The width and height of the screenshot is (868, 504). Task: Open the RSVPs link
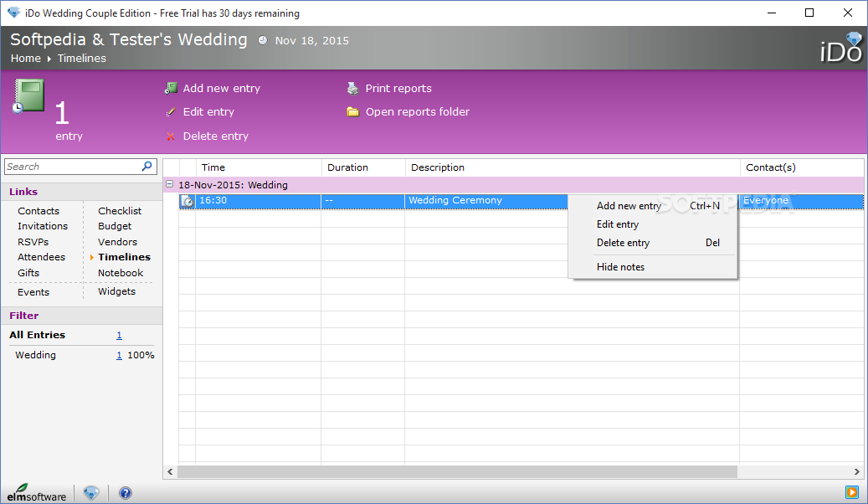tap(33, 242)
